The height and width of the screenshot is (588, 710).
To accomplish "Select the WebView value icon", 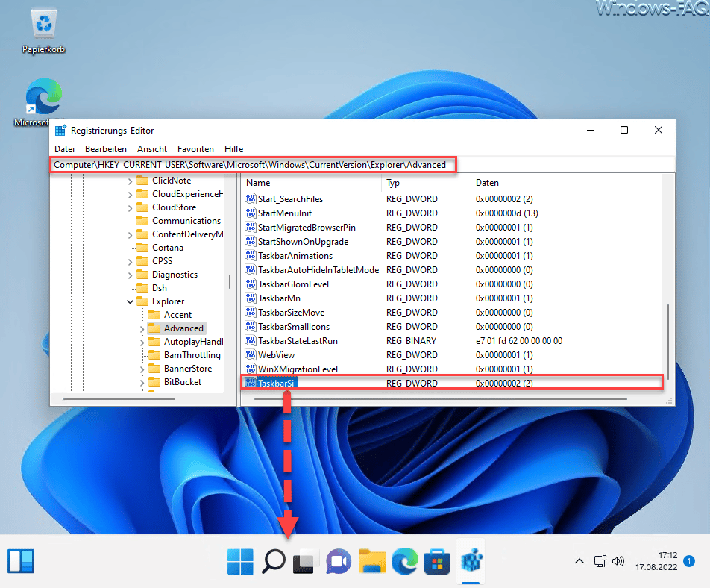I will pyautogui.click(x=251, y=354).
